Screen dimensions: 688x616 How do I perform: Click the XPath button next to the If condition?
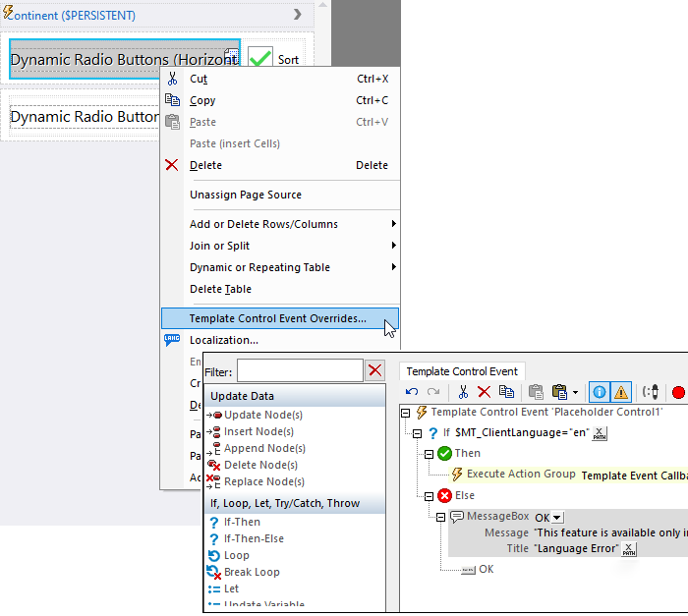(x=601, y=433)
